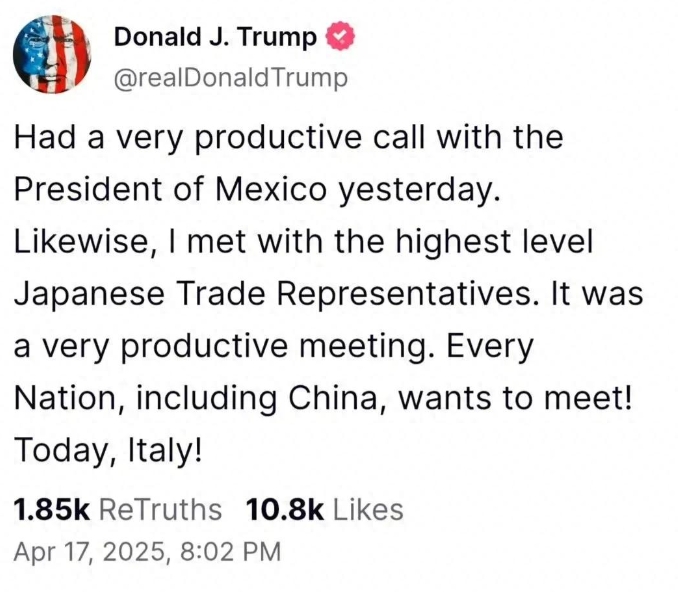Viewport: 678px width, 592px height.
Task: Click the year 2025 in the timestamp
Action: (x=134, y=552)
